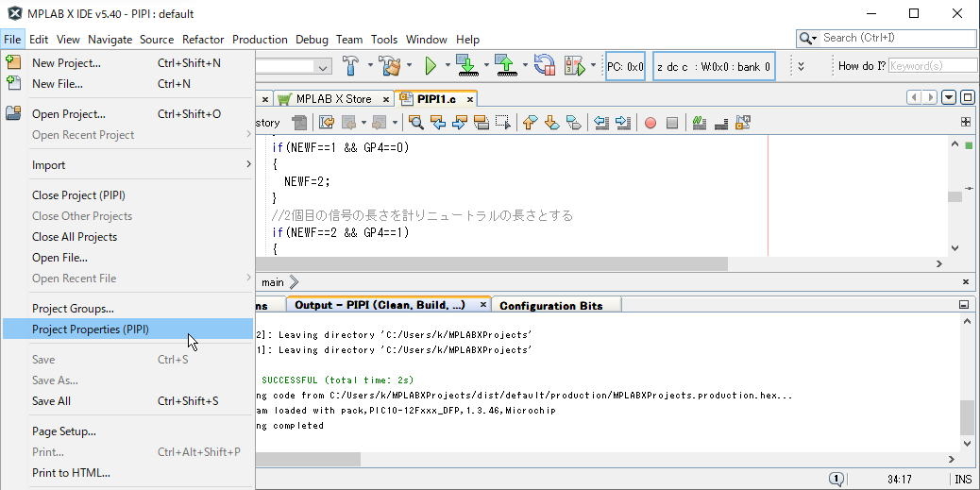Image resolution: width=980 pixels, height=490 pixels.
Task: Show opened documents list arrow button
Action: coord(949,97)
